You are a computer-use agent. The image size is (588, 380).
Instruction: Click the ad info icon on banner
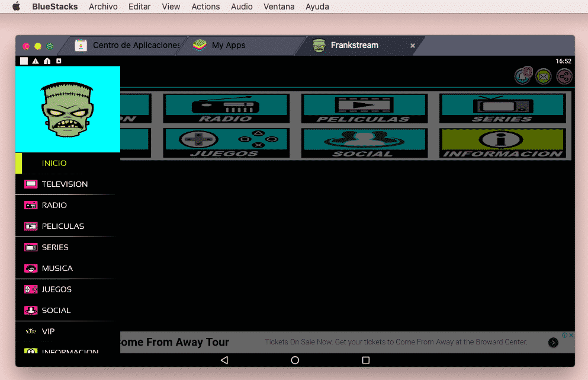coord(564,335)
